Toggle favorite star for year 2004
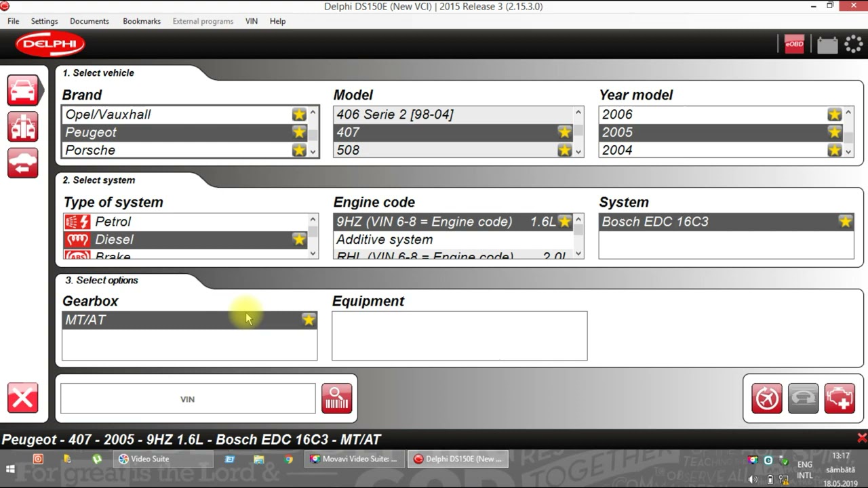Screen dimensions: 868x488 [x=835, y=150]
